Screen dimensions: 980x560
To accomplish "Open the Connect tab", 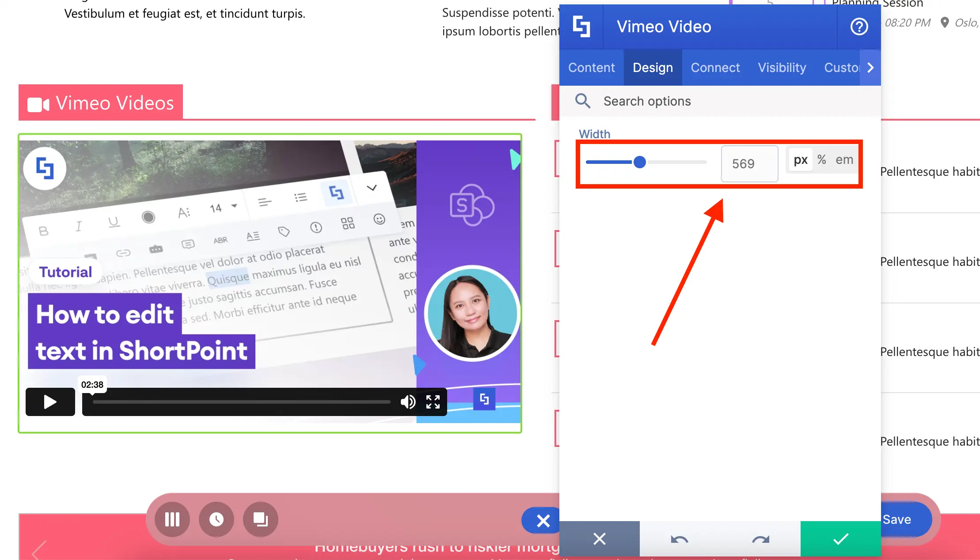I will click(715, 68).
